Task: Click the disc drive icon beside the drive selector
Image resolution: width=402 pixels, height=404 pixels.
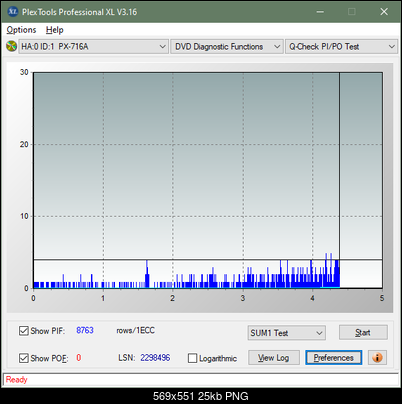Action: pyautogui.click(x=11, y=46)
